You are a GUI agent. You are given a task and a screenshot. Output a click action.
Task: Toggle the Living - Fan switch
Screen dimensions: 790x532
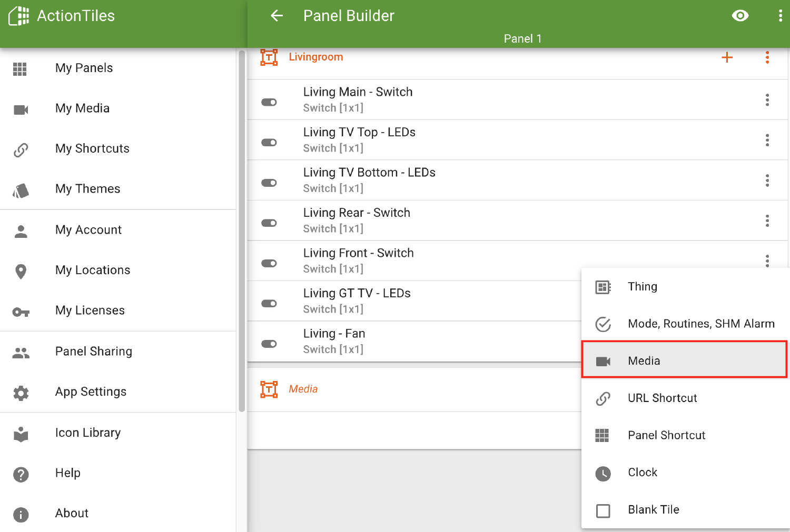coord(269,343)
